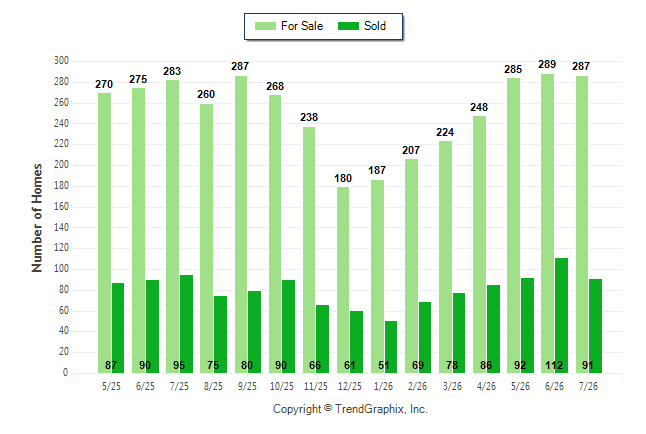Screen dimensions: 646x434
Task: Click the Sold legend color swatch
Action: 349,26
